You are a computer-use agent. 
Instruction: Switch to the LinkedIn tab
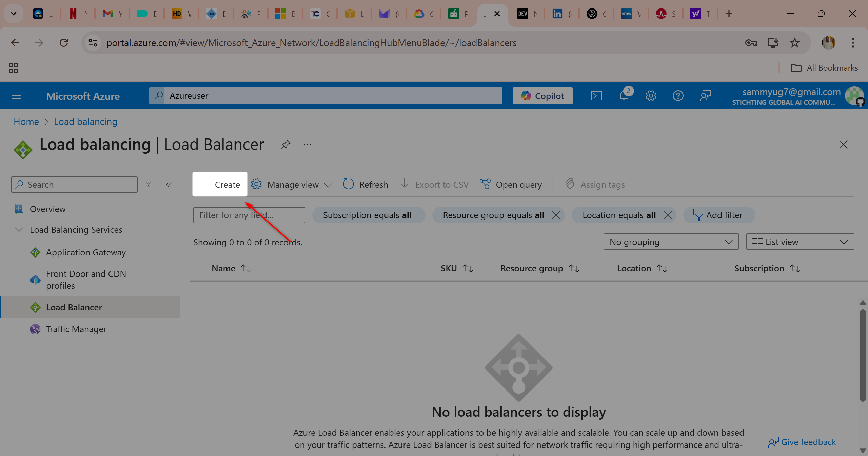tap(562, 14)
